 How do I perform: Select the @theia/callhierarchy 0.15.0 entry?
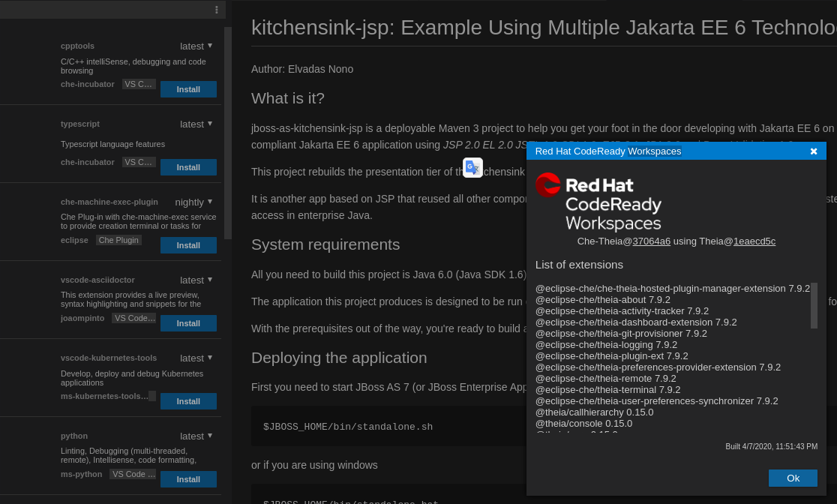594,412
